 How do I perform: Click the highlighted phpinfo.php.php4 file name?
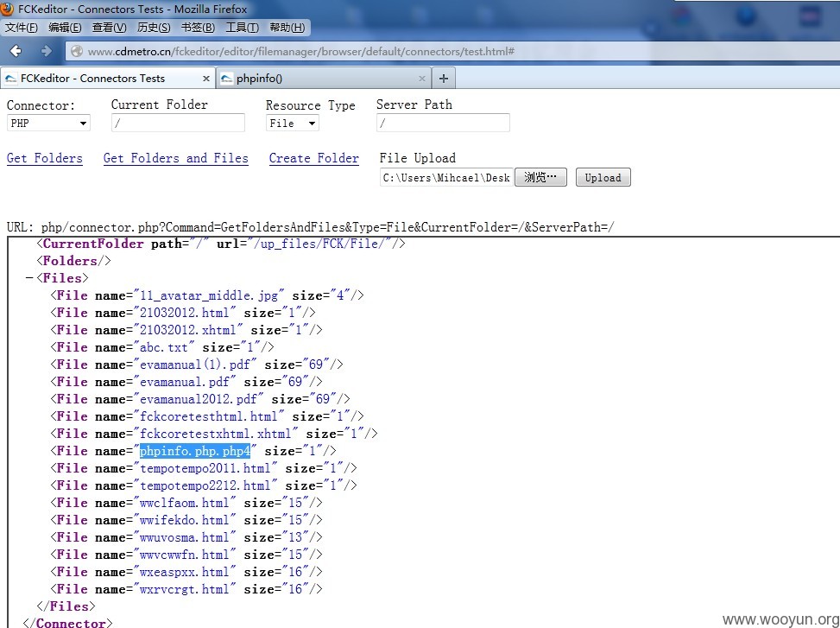click(195, 451)
